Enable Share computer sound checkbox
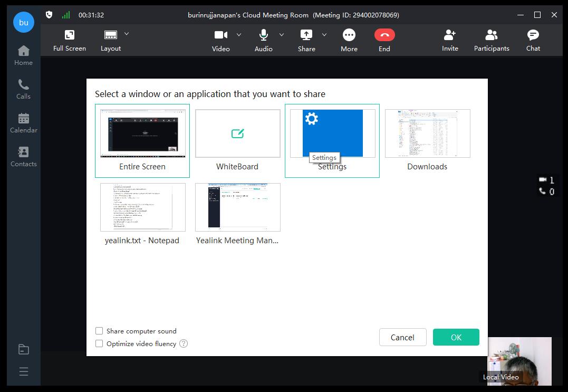The height and width of the screenshot is (392, 568). (x=99, y=331)
